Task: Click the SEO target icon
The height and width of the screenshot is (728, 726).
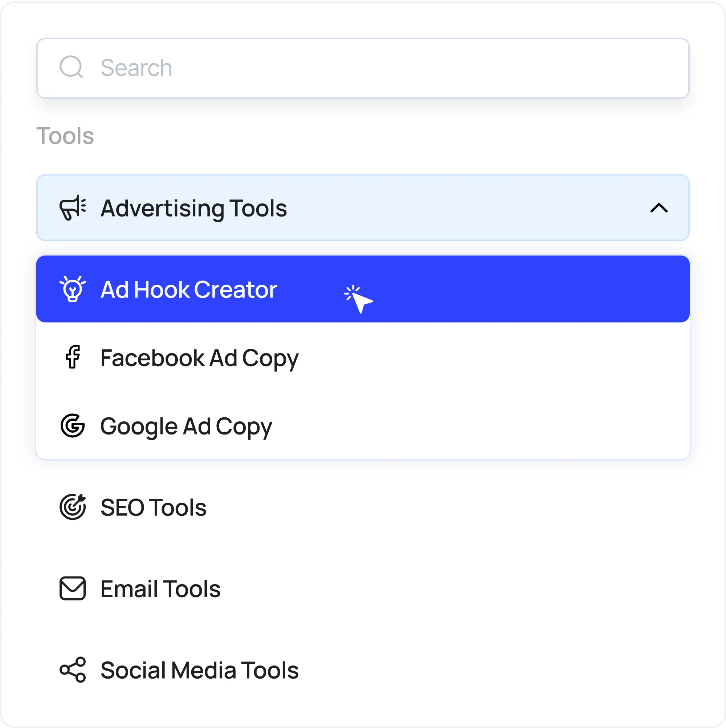Action: pyautogui.click(x=73, y=507)
